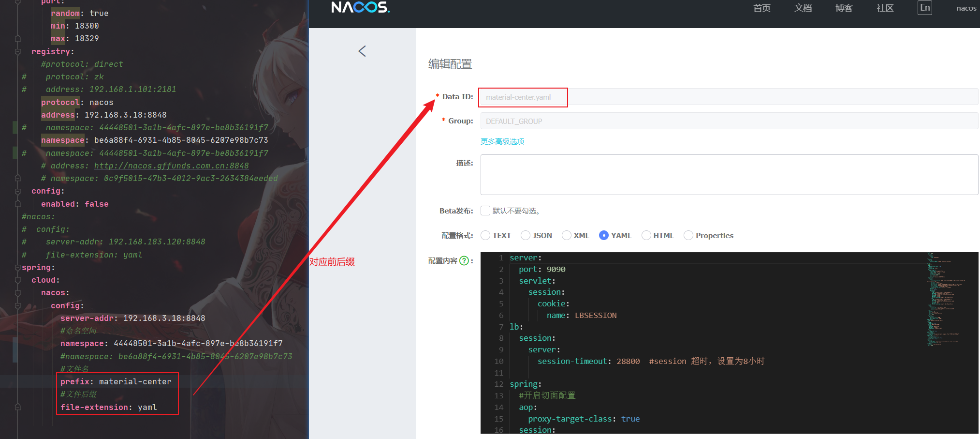Click the config content help icon
Image resolution: width=980 pixels, height=439 pixels.
click(x=464, y=261)
